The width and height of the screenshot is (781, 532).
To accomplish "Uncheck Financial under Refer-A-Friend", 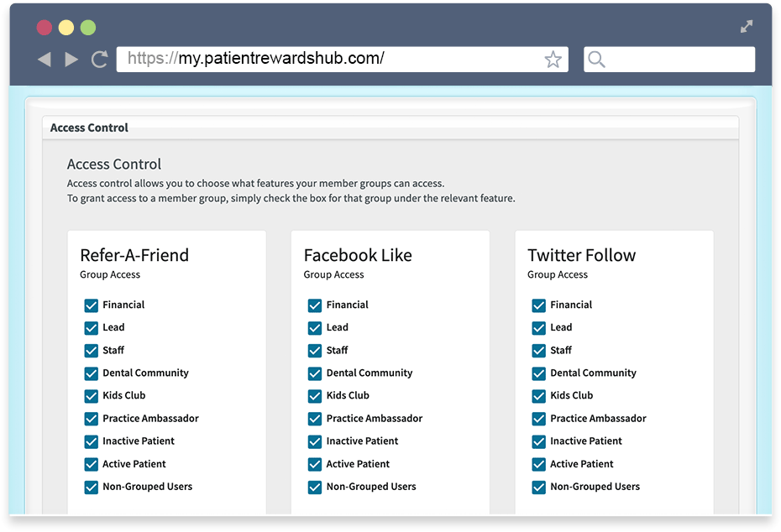I will coord(92,305).
